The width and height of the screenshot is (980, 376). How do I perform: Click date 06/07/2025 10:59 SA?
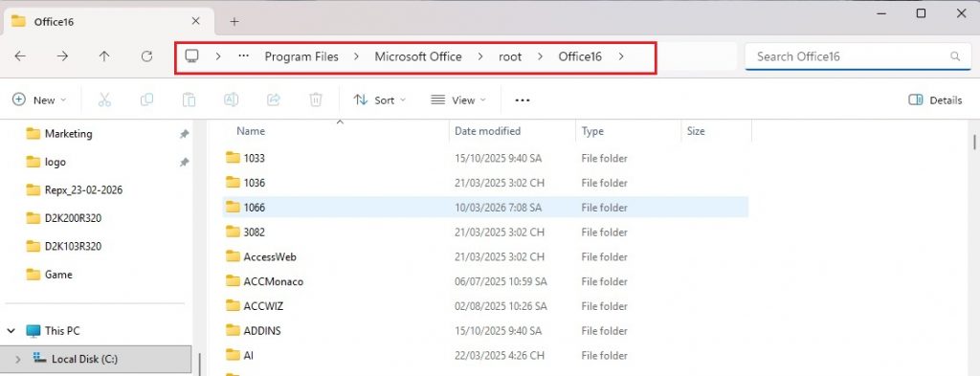coord(501,281)
